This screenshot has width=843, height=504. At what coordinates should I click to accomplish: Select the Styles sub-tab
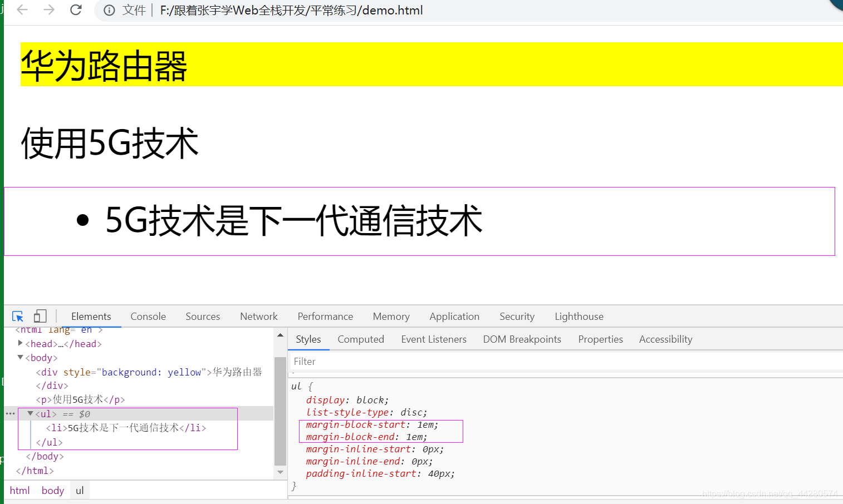[x=308, y=339]
